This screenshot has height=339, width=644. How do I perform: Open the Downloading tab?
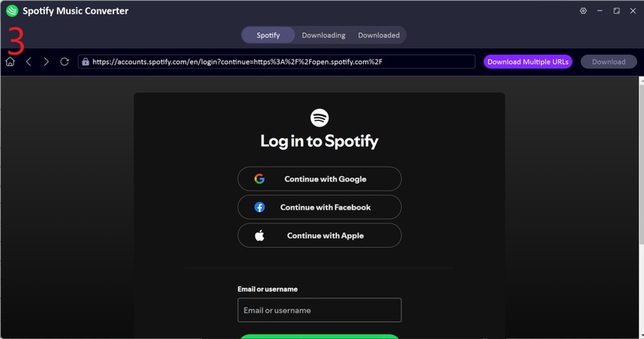[324, 35]
